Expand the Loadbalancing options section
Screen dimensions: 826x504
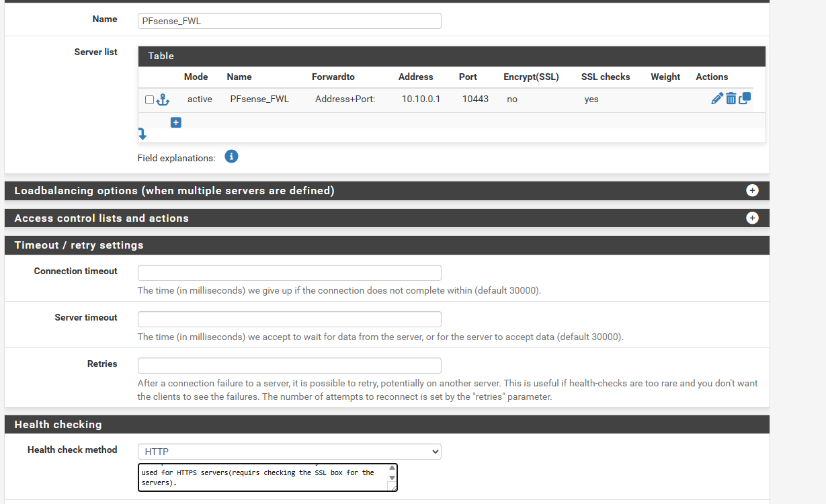click(x=752, y=191)
